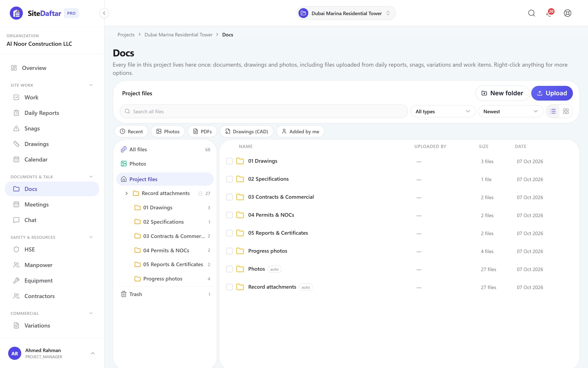Select the 01 Drawings folder checkbox
Viewport: 588px width, 368px height.
(229, 161)
